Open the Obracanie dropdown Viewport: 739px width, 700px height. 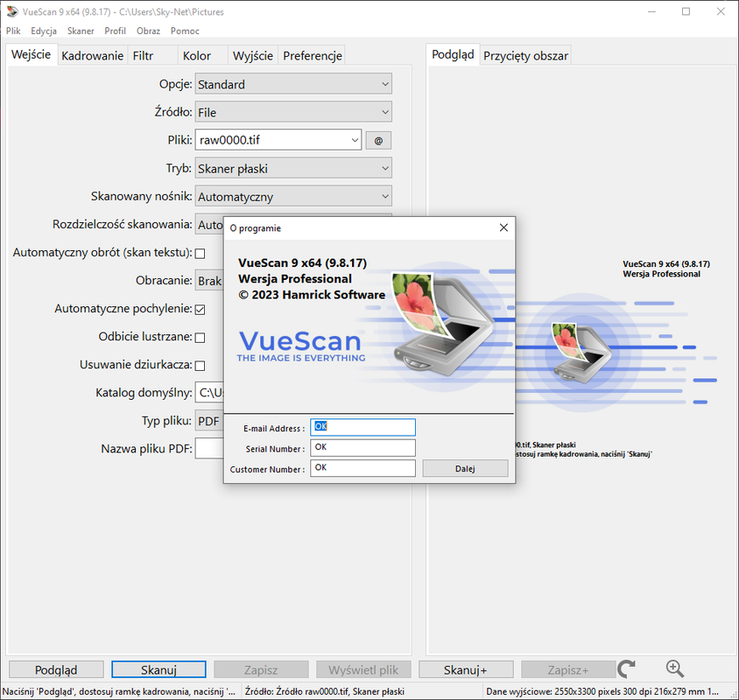209,281
